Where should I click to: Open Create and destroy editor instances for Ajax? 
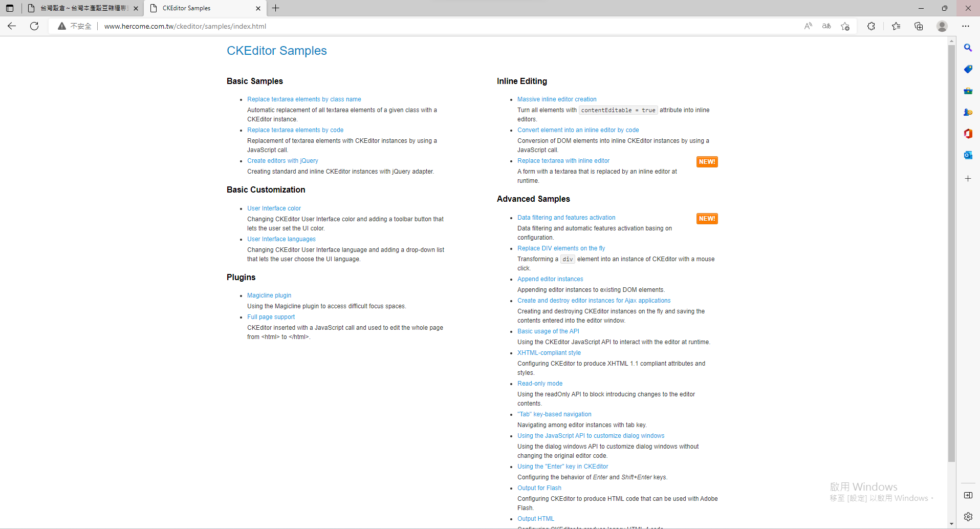[594, 301]
